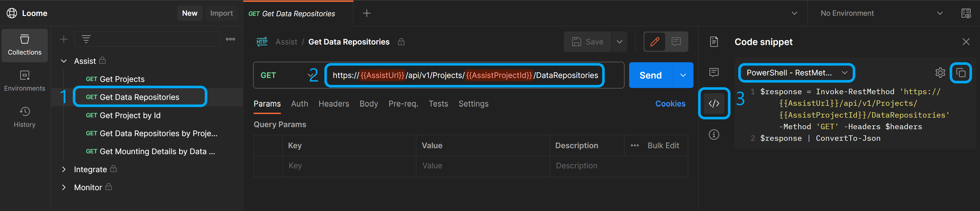Click the query param Description input

pos(619,166)
